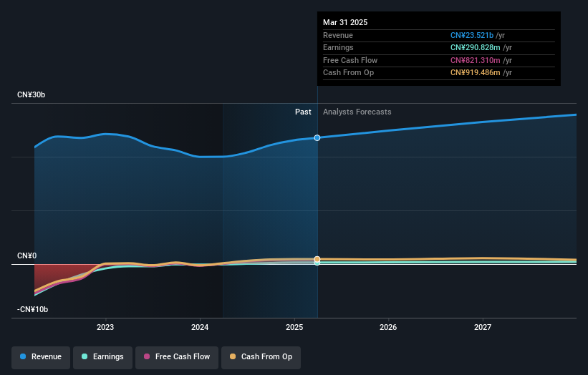
Task: Click the 2024 x-axis label
Action: pyautogui.click(x=200, y=327)
